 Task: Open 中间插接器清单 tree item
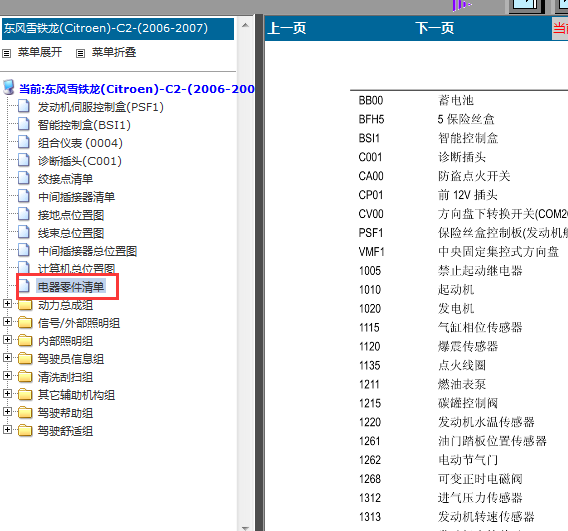76,197
